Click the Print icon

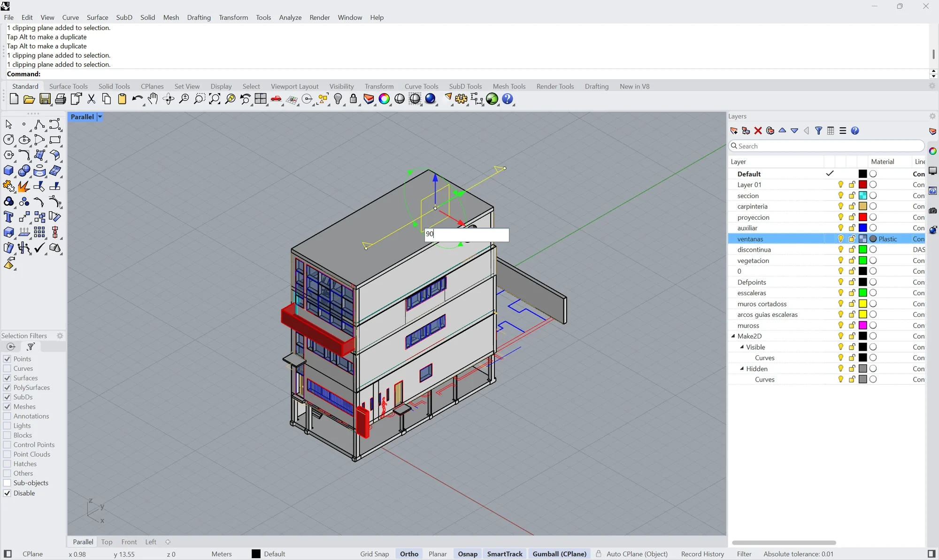tap(60, 99)
